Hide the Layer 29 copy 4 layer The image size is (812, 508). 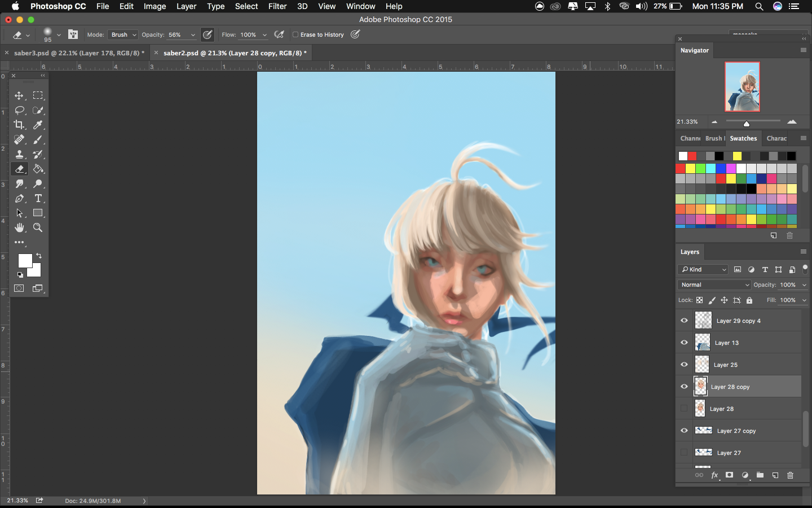click(684, 321)
